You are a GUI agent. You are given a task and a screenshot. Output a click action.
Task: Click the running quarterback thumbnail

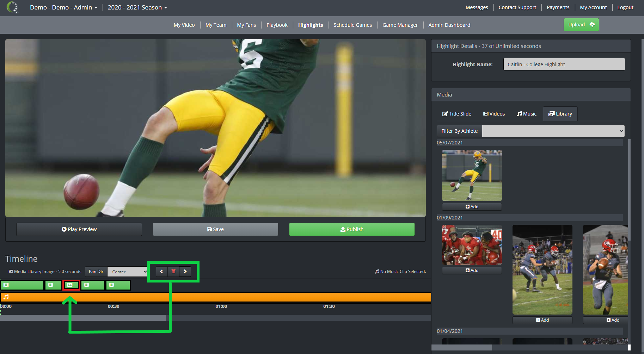pyautogui.click(x=606, y=270)
